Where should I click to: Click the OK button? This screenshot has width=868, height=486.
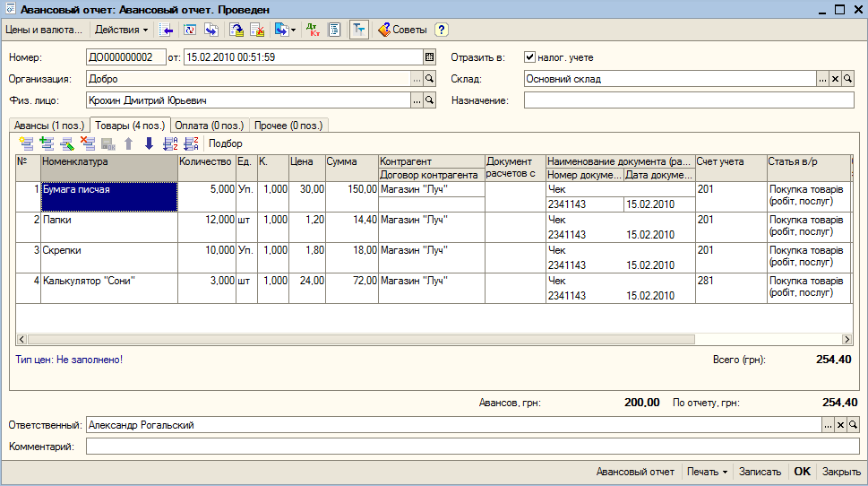coord(802,472)
